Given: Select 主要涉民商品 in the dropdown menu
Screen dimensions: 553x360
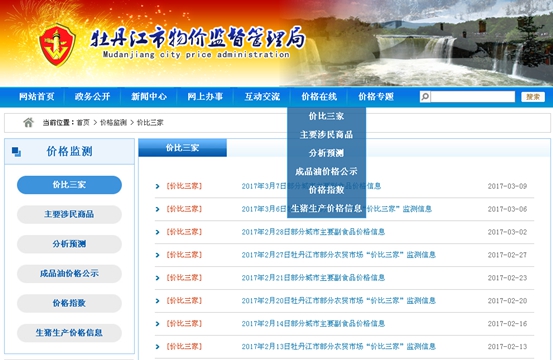Looking at the screenshot, I should point(326,134).
